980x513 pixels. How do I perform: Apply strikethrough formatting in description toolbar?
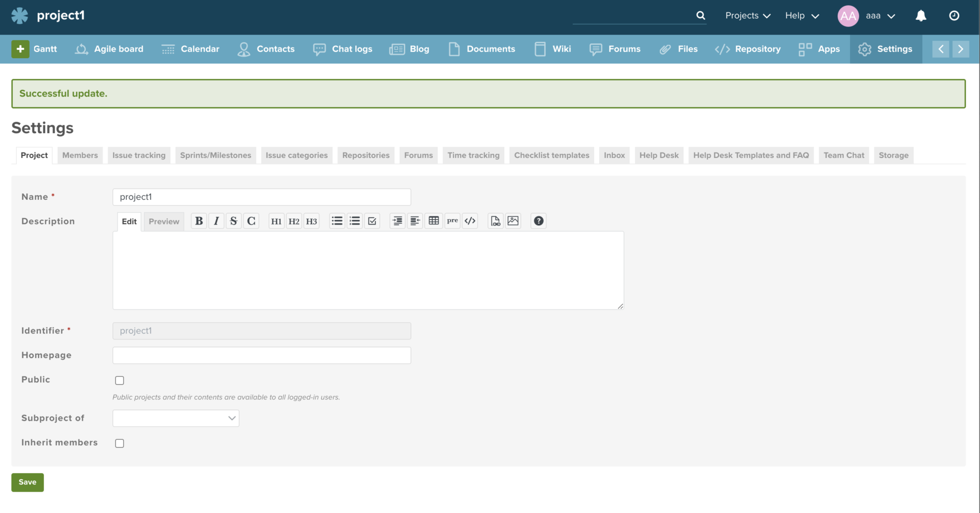click(x=233, y=221)
